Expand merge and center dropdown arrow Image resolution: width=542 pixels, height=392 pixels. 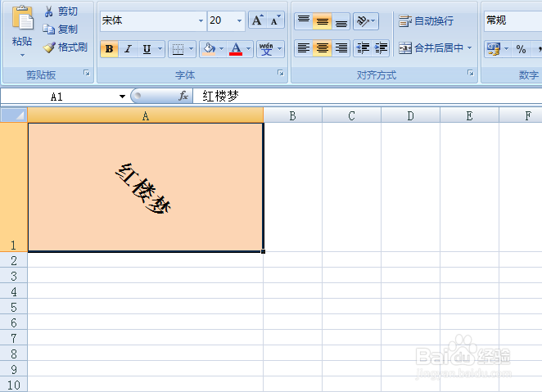point(469,48)
